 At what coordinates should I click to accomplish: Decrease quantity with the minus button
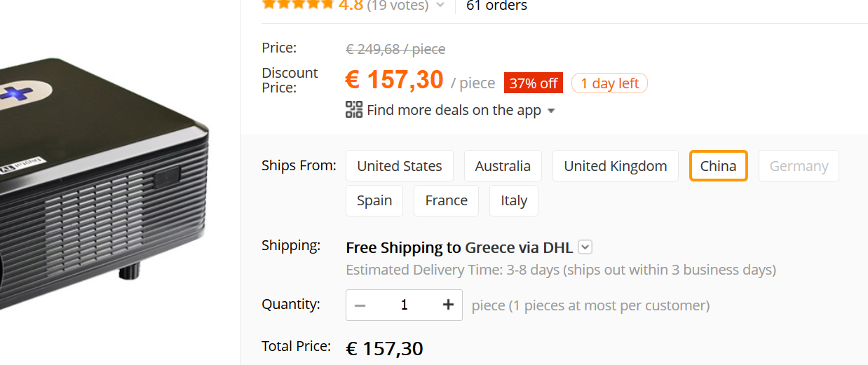[360, 305]
